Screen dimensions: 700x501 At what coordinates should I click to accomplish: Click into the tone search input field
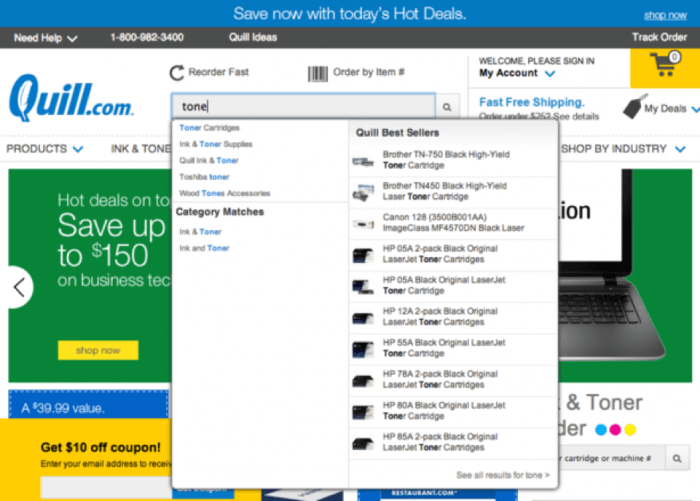[x=303, y=106]
